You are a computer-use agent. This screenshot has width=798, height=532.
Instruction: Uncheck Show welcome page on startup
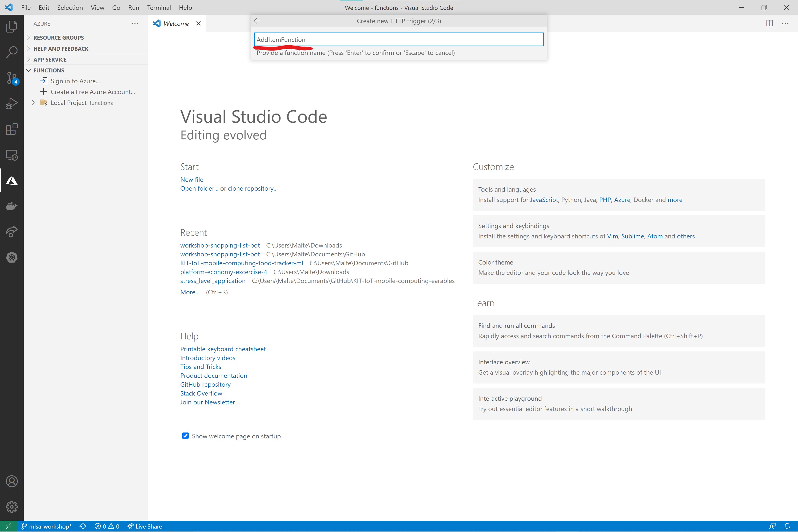(x=185, y=436)
